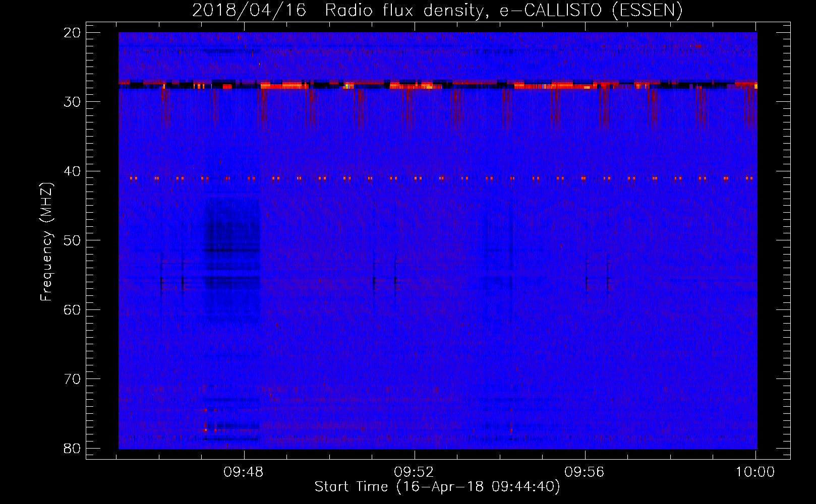
Task: Click the time tick label 09:56
Action: (x=585, y=472)
